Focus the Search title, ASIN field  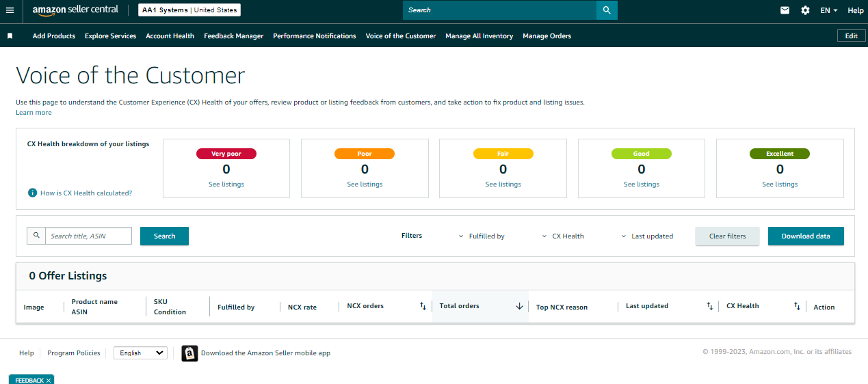point(89,236)
